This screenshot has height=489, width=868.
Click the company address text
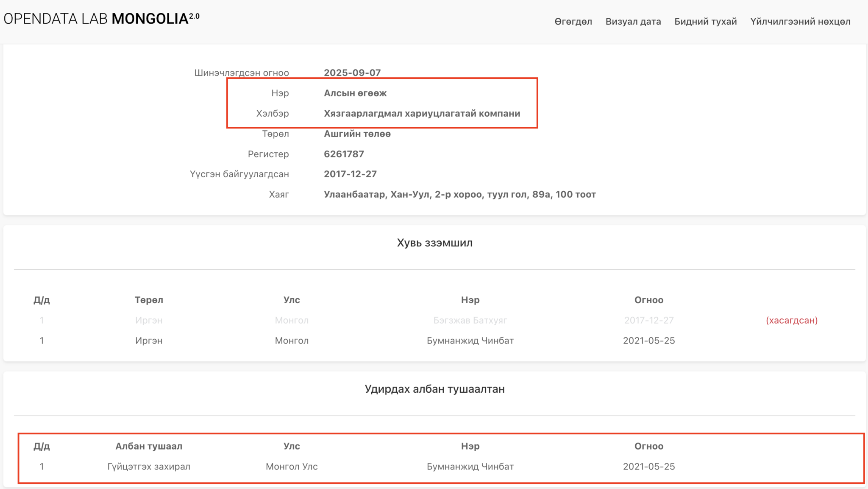(x=459, y=194)
